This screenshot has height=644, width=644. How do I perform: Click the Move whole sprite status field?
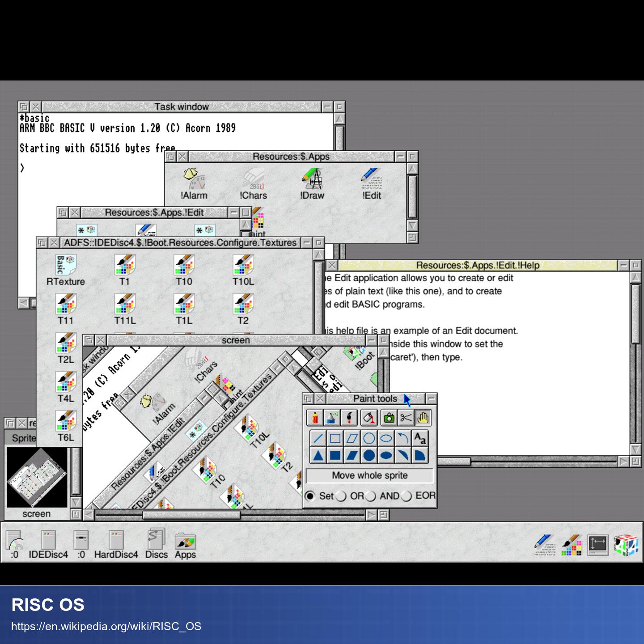click(369, 475)
